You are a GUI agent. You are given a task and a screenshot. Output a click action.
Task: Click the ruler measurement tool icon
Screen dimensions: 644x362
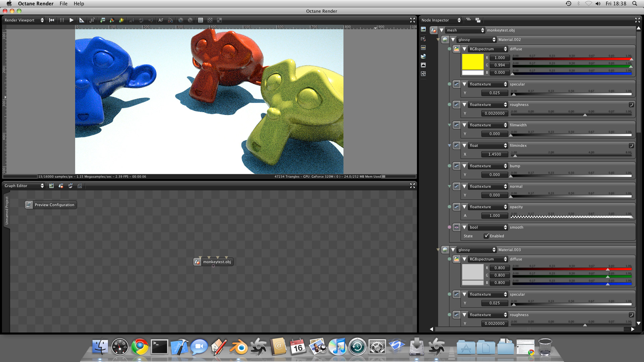pyautogui.click(x=82, y=20)
